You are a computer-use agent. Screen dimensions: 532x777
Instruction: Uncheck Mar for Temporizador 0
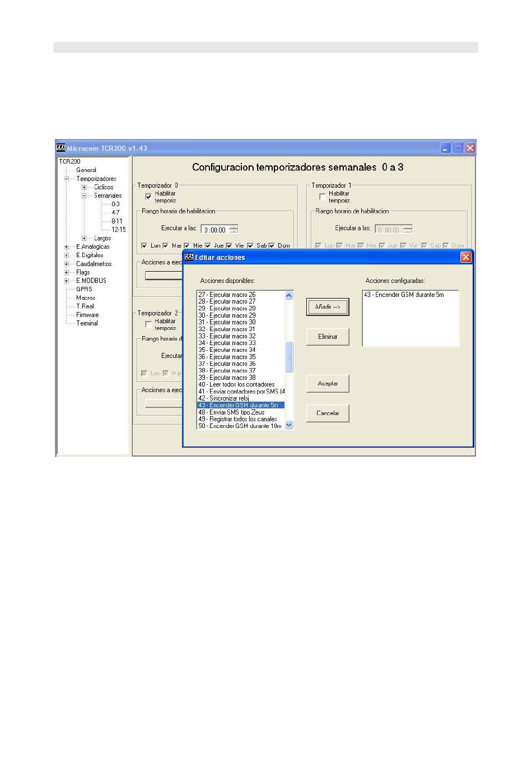click(x=166, y=245)
